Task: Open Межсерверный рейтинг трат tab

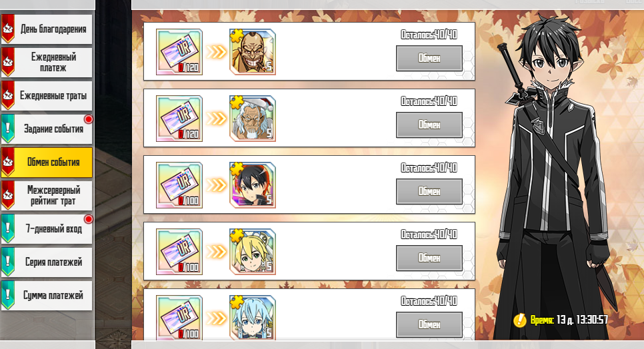Action: (47, 196)
